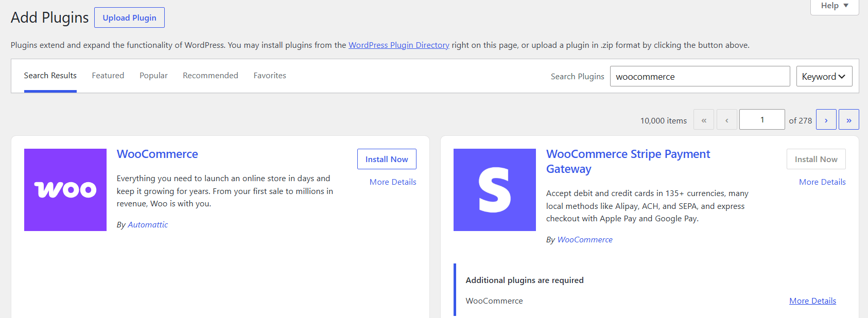868x318 pixels.
Task: Open More Details under Additional plugins required
Action: (x=812, y=301)
